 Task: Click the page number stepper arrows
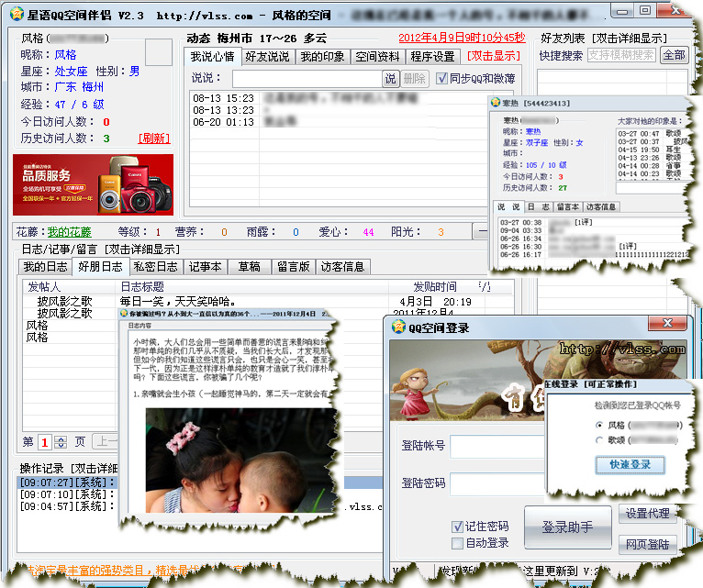point(61,442)
